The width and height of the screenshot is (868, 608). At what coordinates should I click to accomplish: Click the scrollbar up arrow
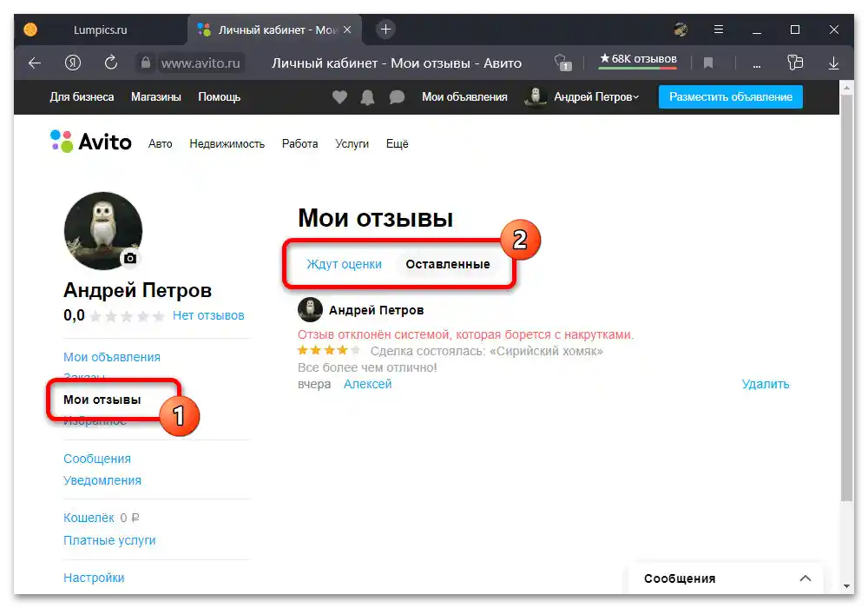846,88
